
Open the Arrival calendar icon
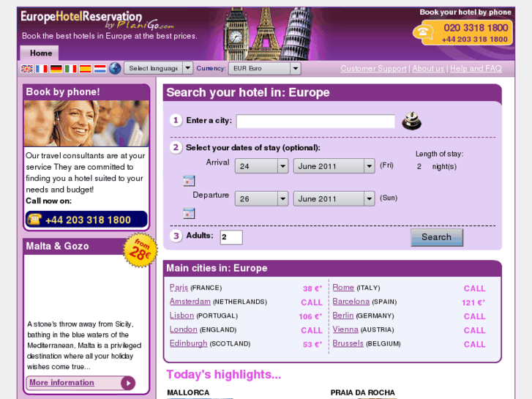[x=189, y=181]
